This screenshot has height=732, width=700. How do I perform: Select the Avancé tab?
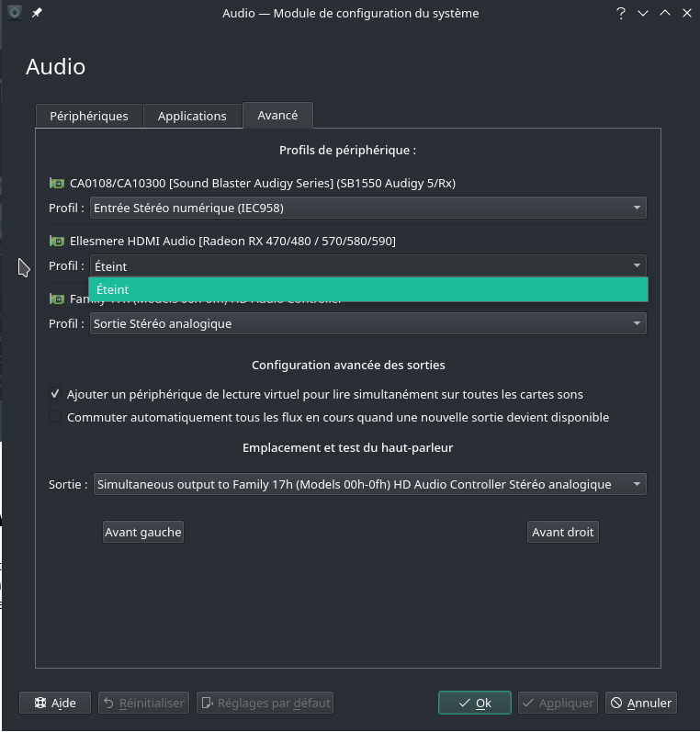coord(277,115)
